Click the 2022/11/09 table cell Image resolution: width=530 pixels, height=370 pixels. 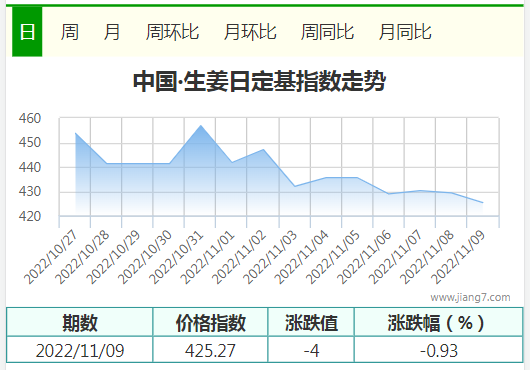pos(80,350)
